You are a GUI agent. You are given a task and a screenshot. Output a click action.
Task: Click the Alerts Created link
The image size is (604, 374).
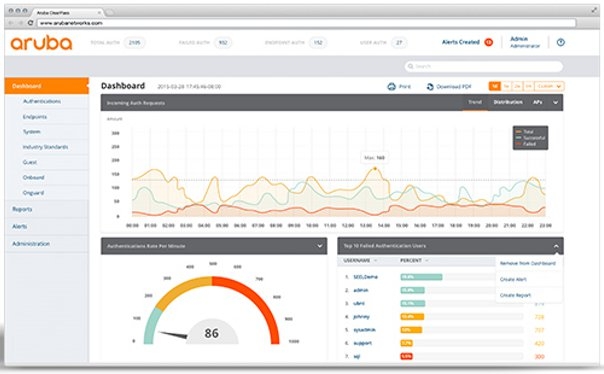[461, 42]
